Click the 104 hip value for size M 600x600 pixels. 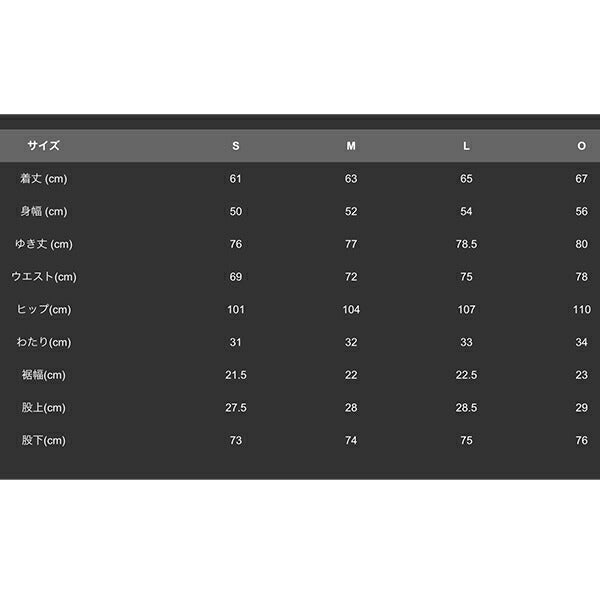tap(351, 310)
